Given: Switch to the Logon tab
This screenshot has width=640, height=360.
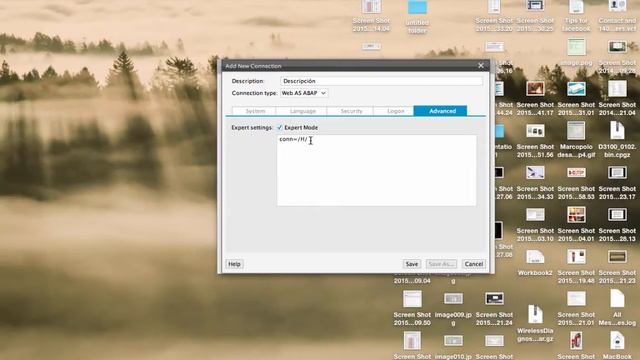Looking at the screenshot, I should [395, 111].
